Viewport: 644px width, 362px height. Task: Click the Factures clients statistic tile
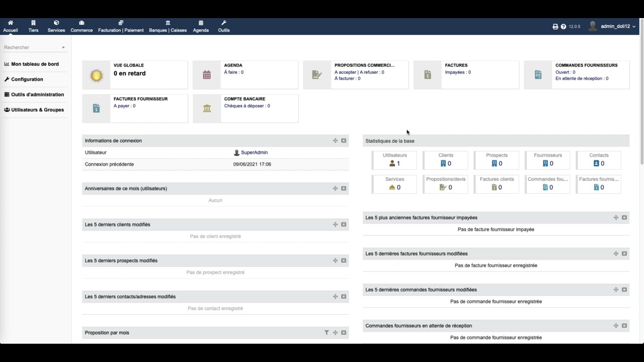tap(497, 184)
